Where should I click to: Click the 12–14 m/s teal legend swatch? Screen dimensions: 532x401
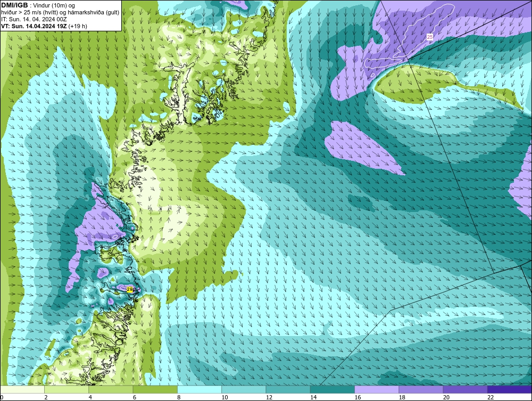[288, 389]
